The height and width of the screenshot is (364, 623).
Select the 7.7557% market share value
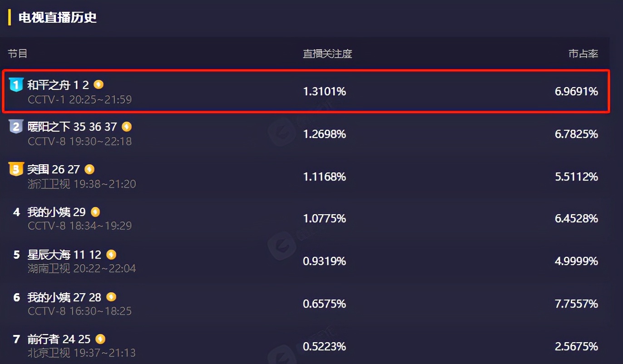click(x=576, y=304)
